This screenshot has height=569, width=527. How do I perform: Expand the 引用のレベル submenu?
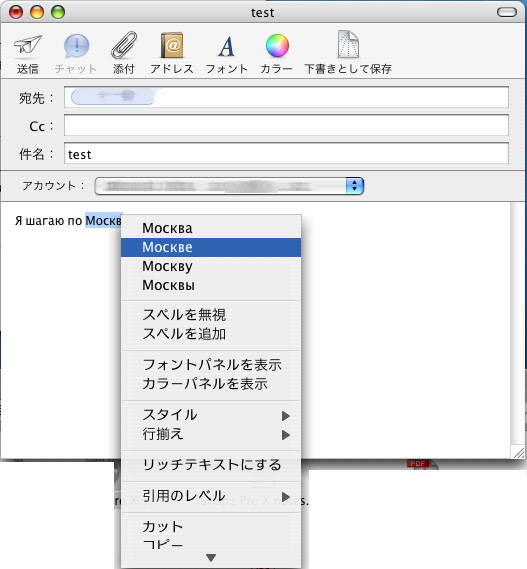point(211,496)
